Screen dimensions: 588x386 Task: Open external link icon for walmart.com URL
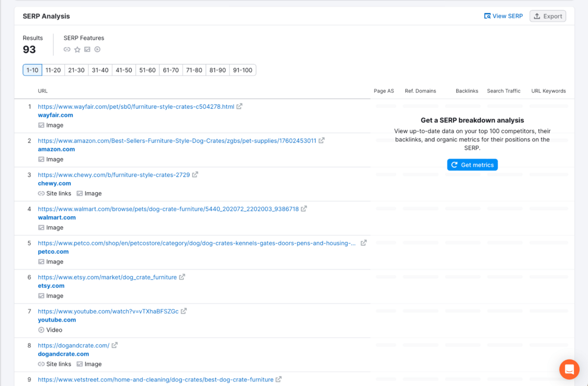tap(304, 209)
